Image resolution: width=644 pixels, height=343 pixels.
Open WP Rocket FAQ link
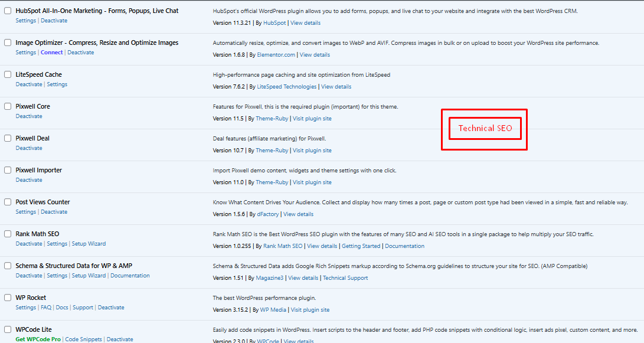(45, 308)
